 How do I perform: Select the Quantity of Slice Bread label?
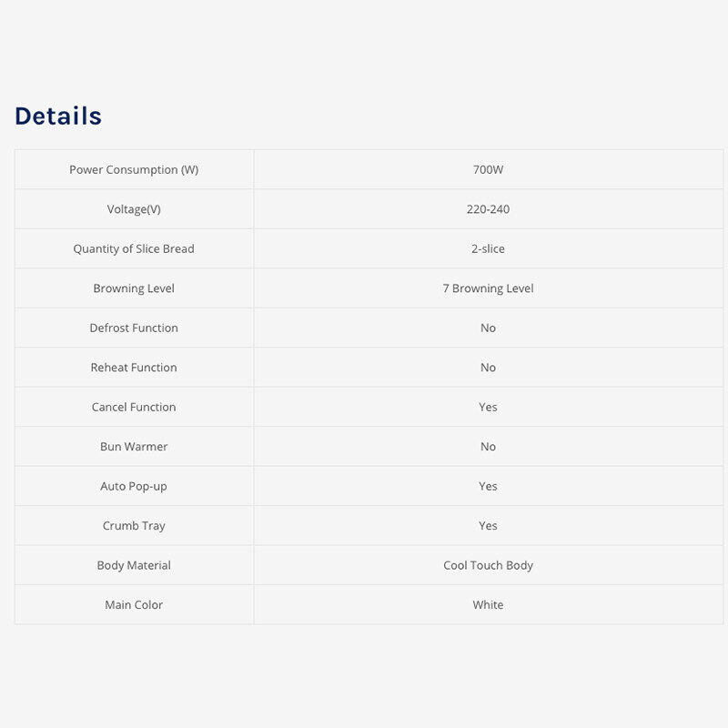(x=134, y=249)
